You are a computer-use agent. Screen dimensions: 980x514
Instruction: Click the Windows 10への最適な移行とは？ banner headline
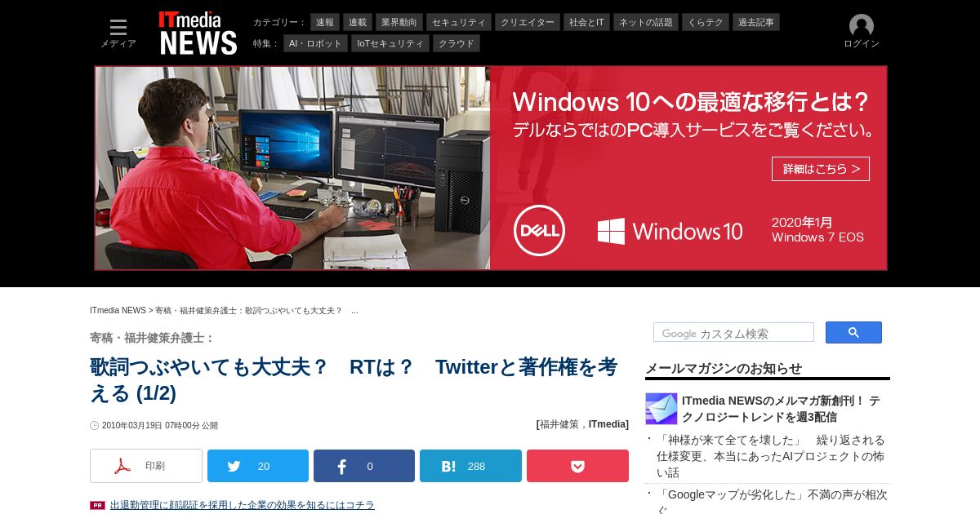point(691,103)
